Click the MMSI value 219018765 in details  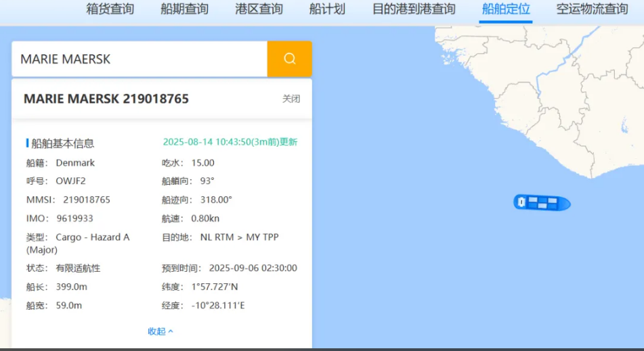(x=87, y=200)
